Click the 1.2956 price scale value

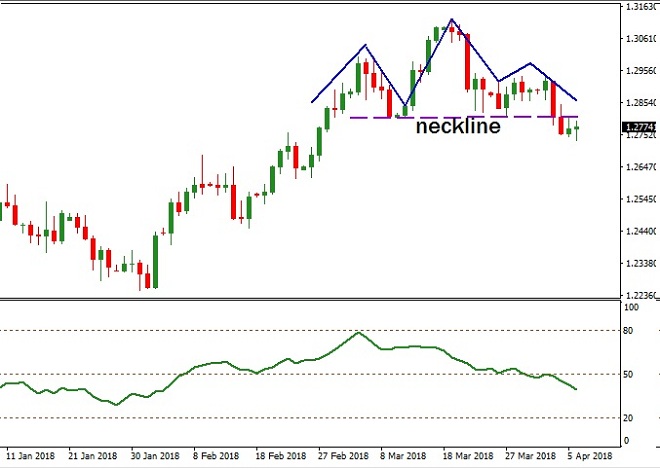(x=641, y=70)
